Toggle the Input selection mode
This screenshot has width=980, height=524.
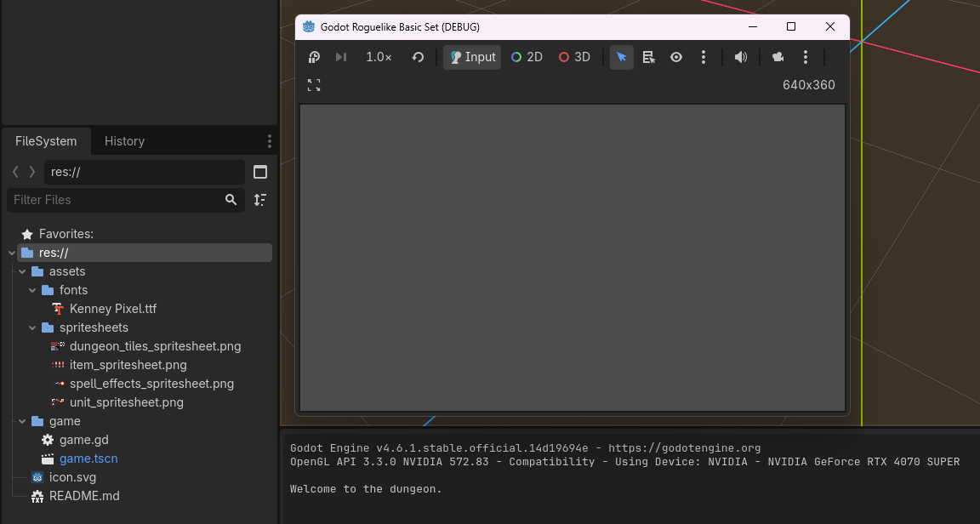tap(472, 57)
